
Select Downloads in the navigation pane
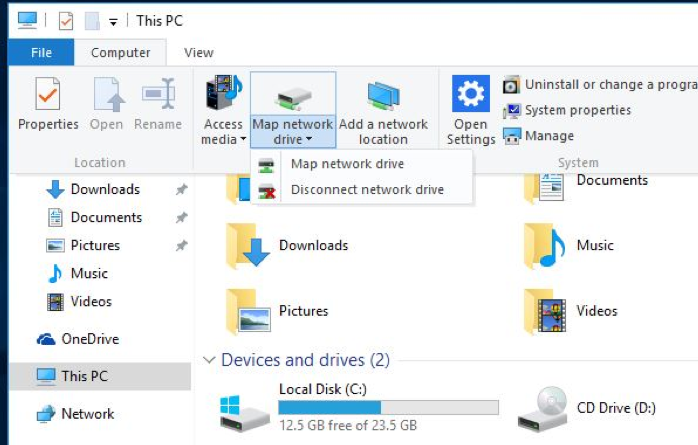(105, 189)
